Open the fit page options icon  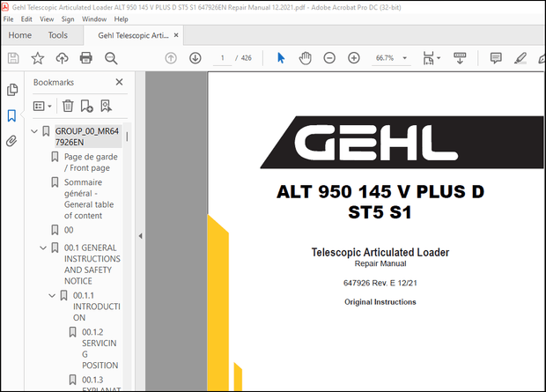click(x=429, y=58)
